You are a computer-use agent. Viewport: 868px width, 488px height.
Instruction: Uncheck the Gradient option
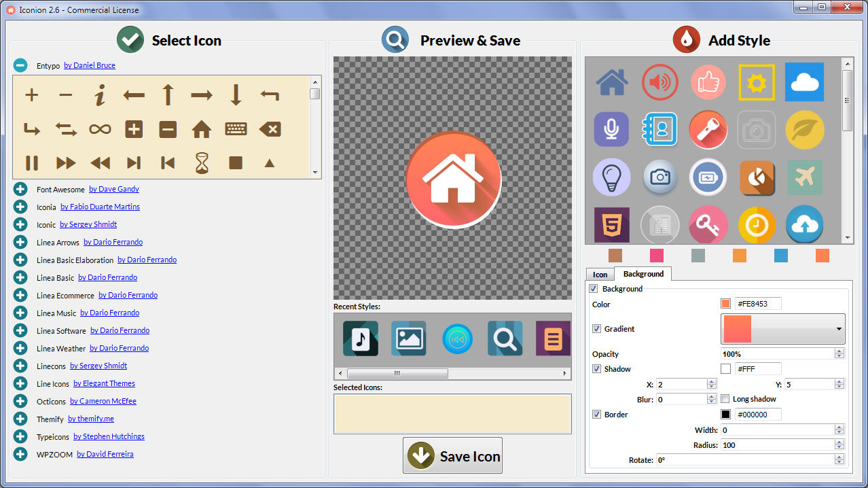[596, 329]
